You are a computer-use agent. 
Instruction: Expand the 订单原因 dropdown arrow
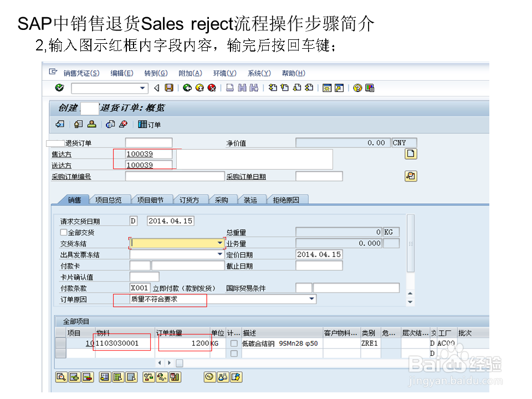click(311, 299)
